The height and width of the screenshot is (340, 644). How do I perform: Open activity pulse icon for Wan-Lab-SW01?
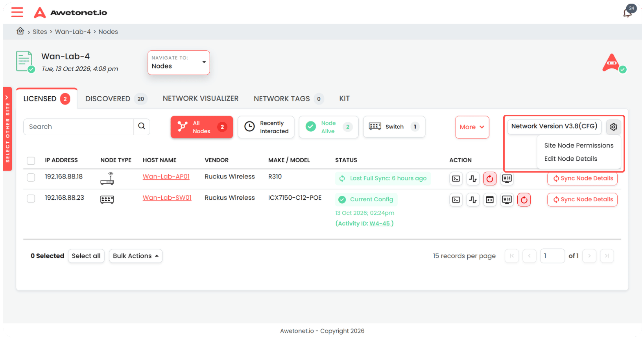coord(473,200)
